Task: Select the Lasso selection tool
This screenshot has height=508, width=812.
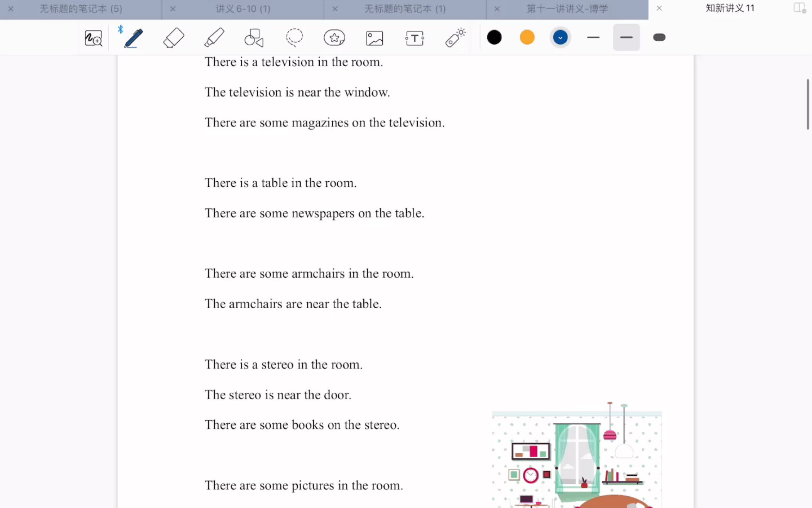Action: (294, 37)
